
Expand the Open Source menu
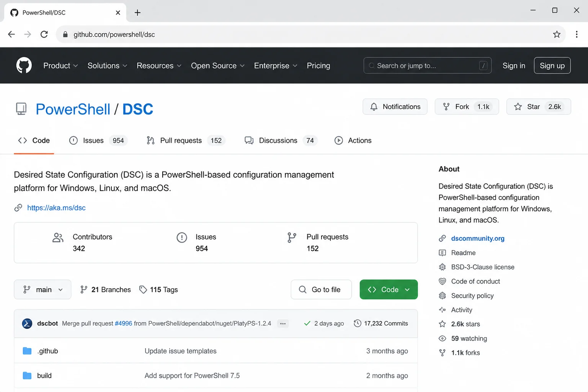[x=218, y=66]
